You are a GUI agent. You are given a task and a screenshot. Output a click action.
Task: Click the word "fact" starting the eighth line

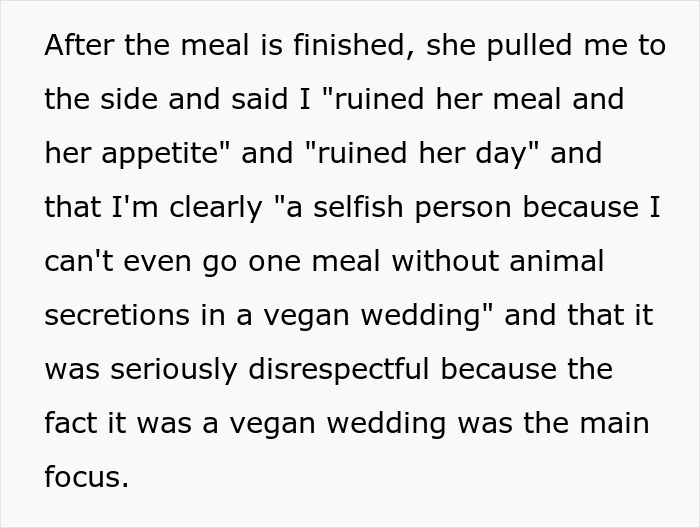pyautogui.click(x=71, y=424)
